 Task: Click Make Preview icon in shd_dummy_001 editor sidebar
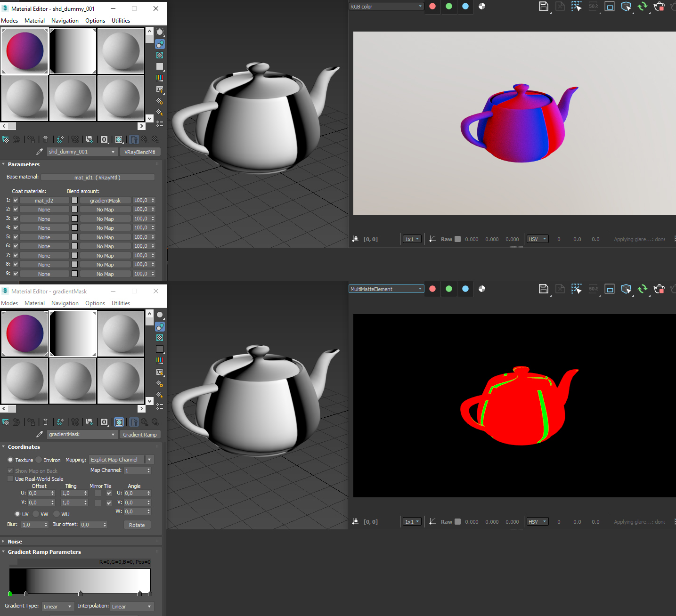tap(160, 89)
